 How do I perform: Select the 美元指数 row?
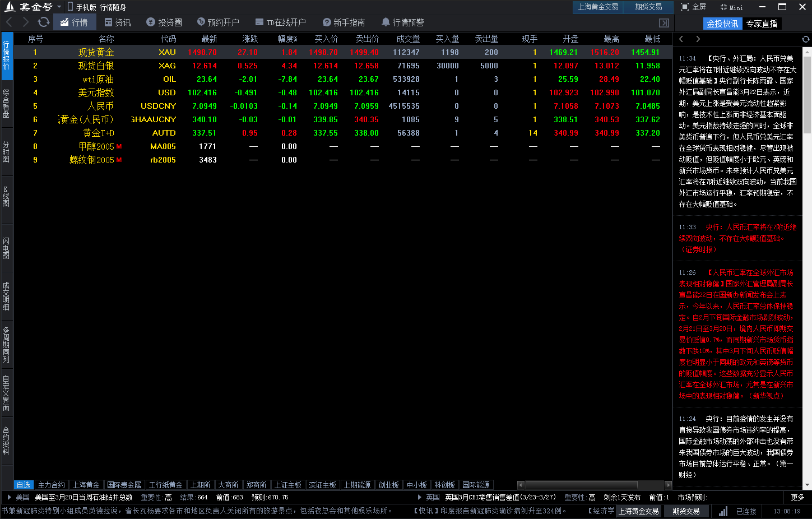coord(342,92)
